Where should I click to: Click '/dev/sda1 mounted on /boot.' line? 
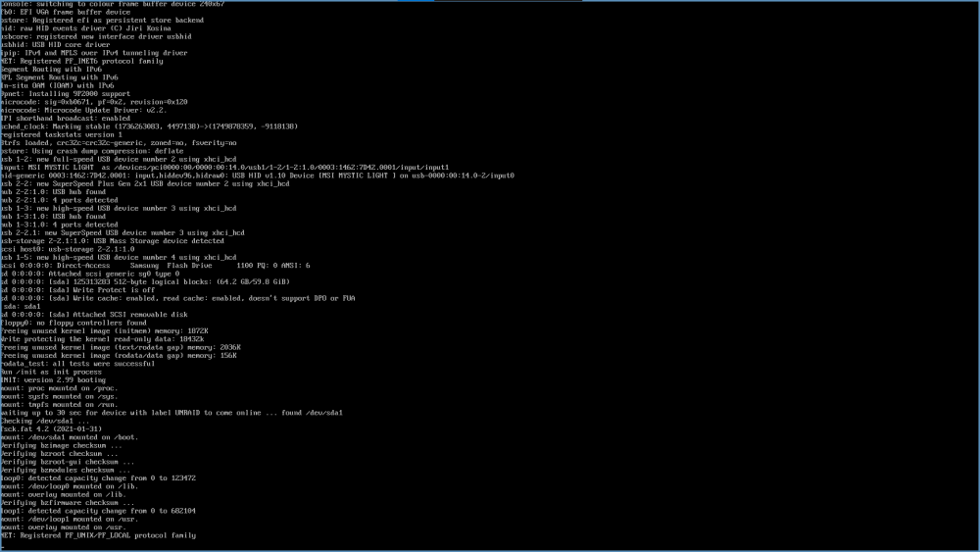click(70, 437)
